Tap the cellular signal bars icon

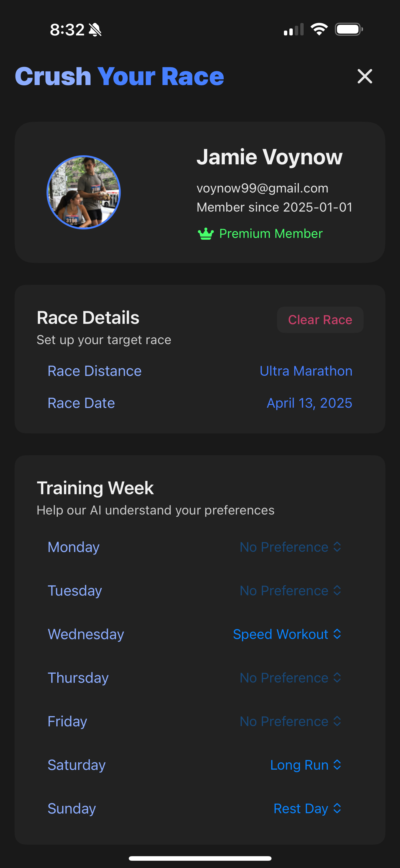[x=294, y=29]
